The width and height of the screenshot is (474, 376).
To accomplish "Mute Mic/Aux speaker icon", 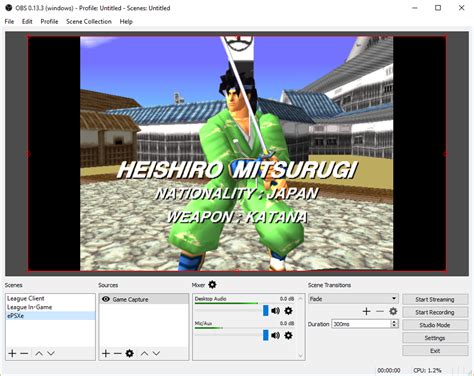I will (275, 335).
